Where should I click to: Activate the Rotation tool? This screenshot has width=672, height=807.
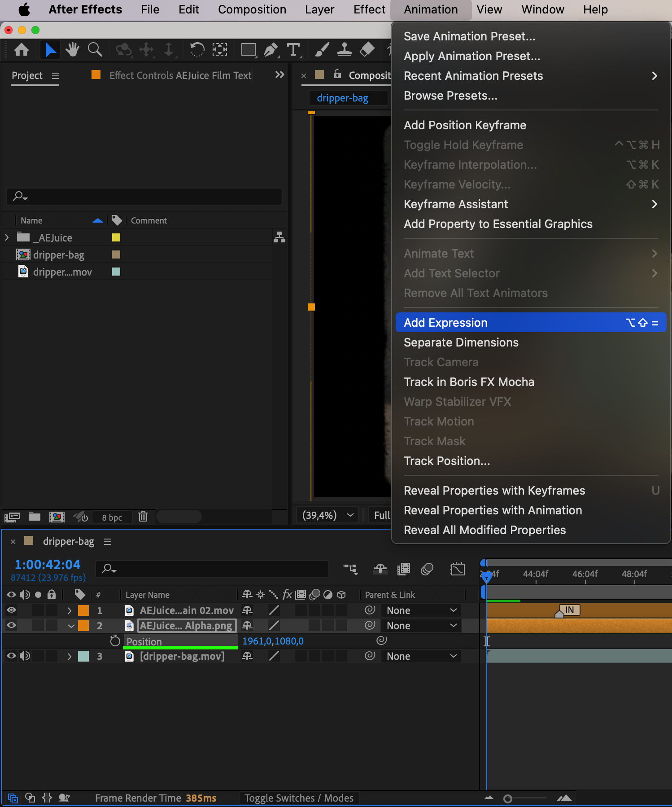196,49
